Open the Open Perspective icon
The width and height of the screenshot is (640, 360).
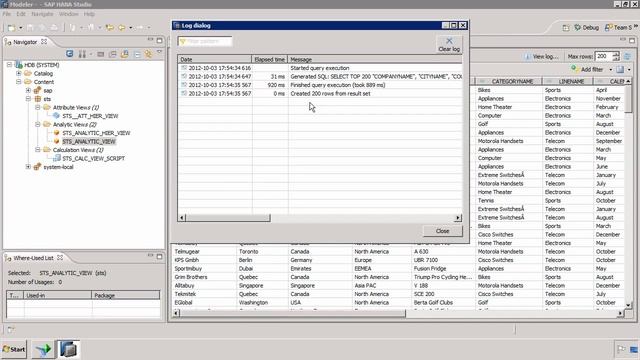click(x=566, y=28)
